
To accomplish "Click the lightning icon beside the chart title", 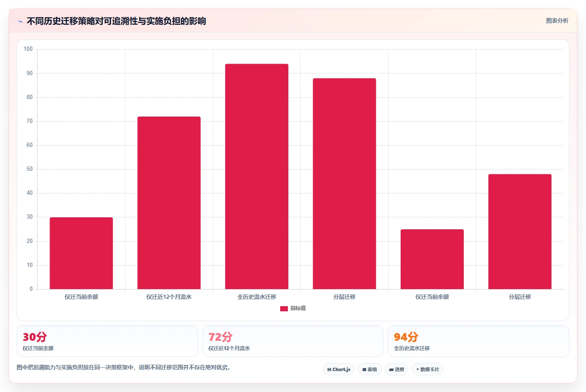I will coord(20,21).
